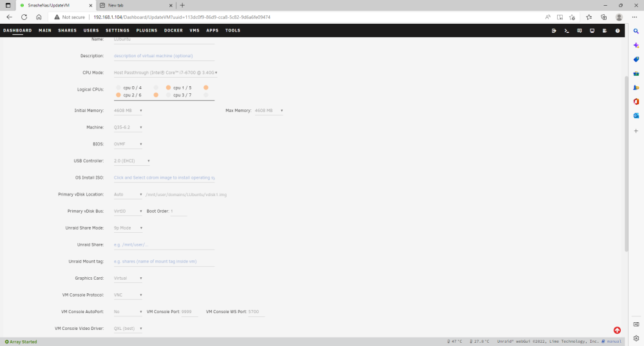The image size is (644, 346).
Task: Open the BIOS OVMF dropdown
Action: tap(128, 144)
